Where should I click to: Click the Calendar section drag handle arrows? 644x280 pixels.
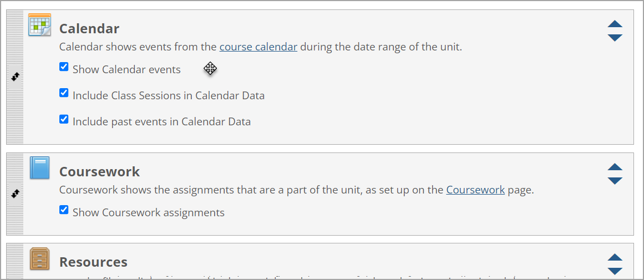pos(16,77)
